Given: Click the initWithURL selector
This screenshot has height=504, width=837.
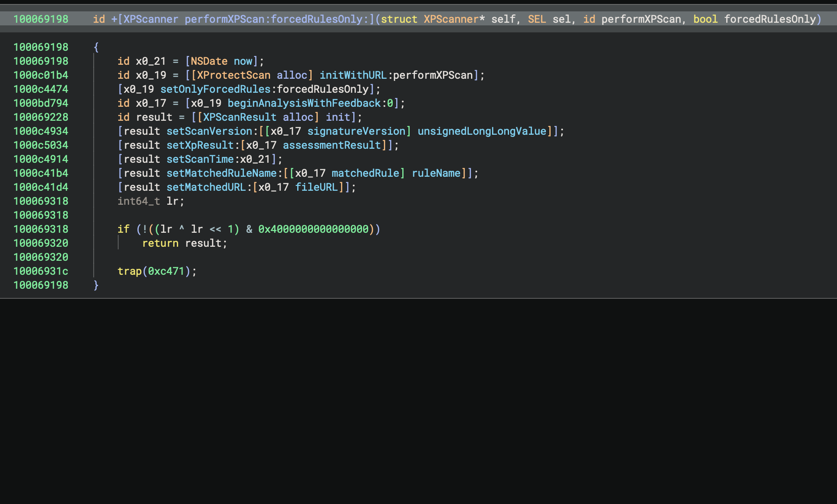Looking at the screenshot, I should [x=353, y=75].
